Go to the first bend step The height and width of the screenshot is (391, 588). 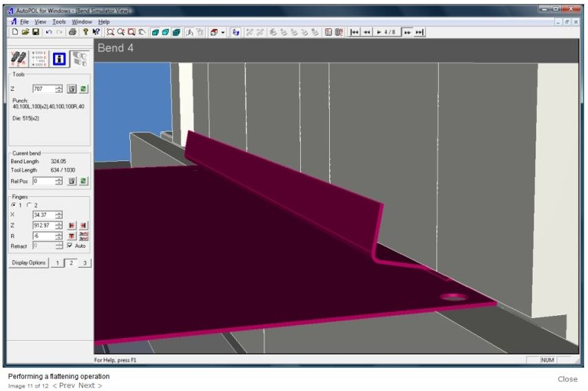tap(355, 32)
